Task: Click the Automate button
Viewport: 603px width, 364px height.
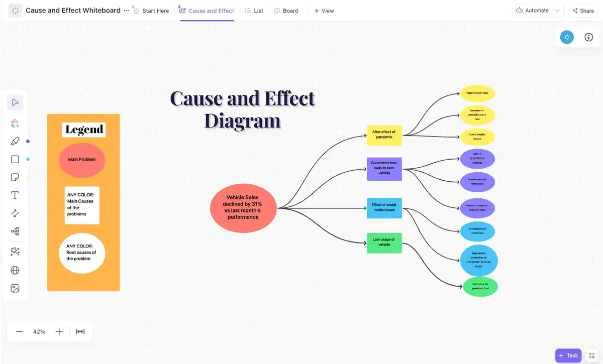Action: click(x=532, y=11)
